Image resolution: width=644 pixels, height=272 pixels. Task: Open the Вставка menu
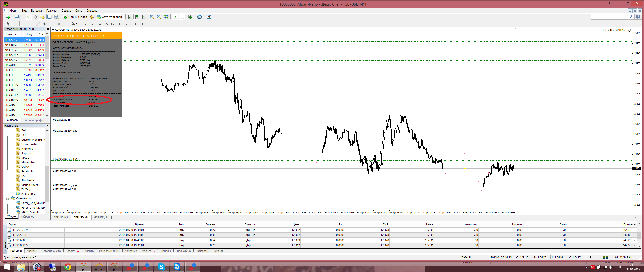coord(36,11)
